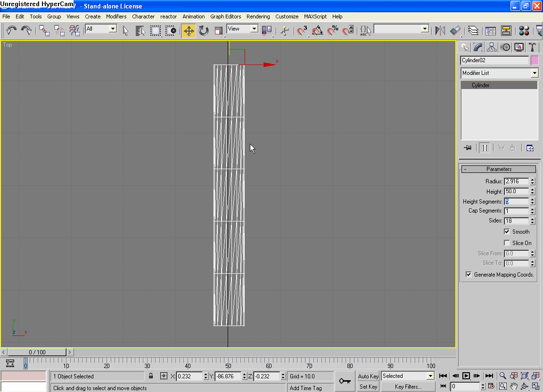Open the Modifiers menu
The height and width of the screenshot is (392, 543).
click(x=116, y=16)
